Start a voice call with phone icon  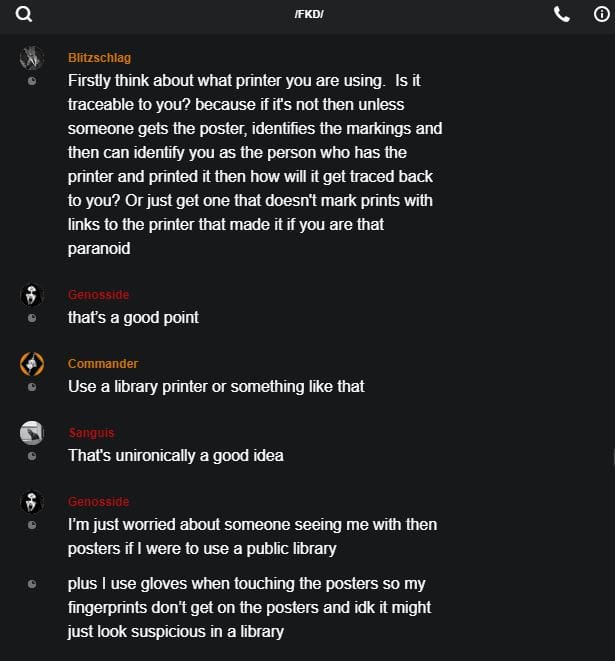click(x=562, y=14)
